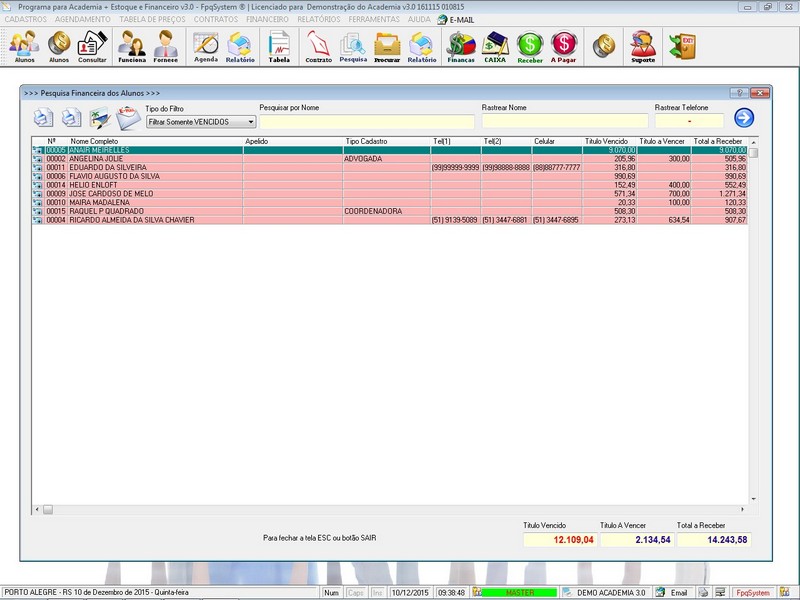Select row FLAVIO AUGUSTO DA SILVA

pos(390,176)
